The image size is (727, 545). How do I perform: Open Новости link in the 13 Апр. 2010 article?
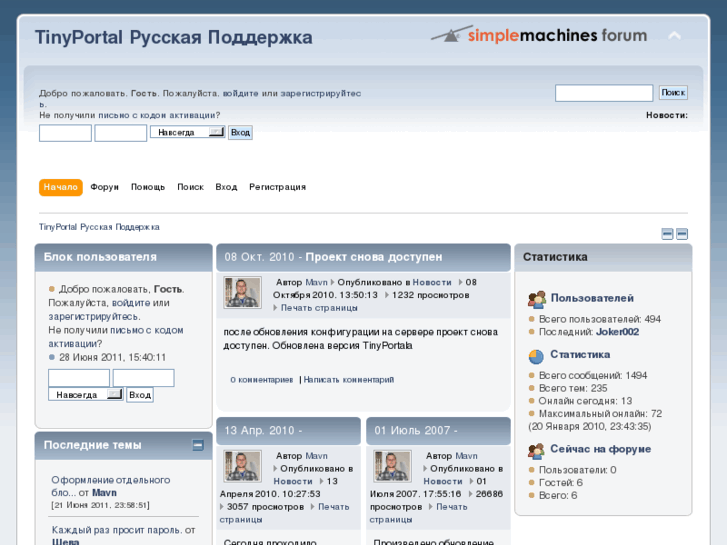[x=293, y=481]
